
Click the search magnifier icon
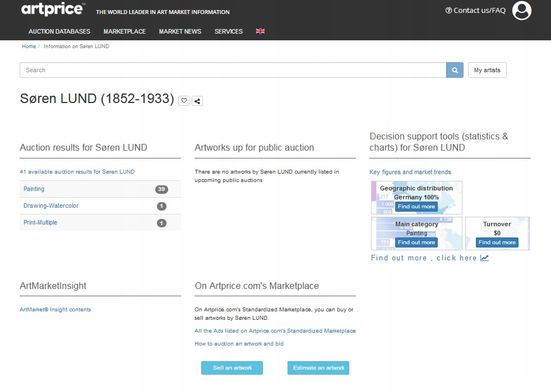coord(455,70)
